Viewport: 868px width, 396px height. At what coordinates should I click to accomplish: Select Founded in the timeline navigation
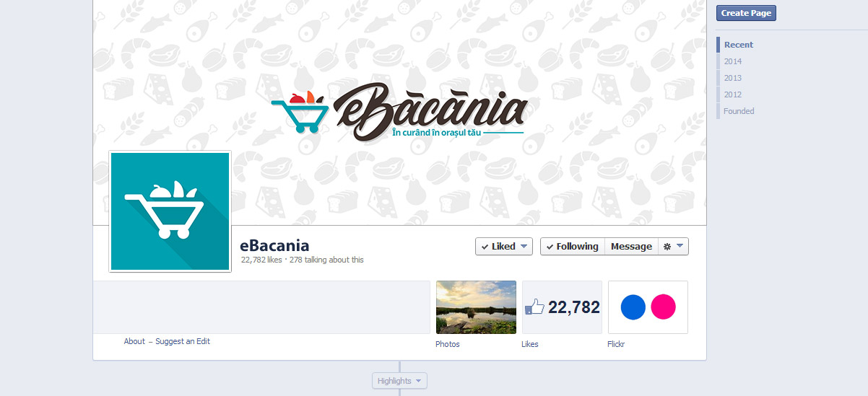[x=739, y=111]
